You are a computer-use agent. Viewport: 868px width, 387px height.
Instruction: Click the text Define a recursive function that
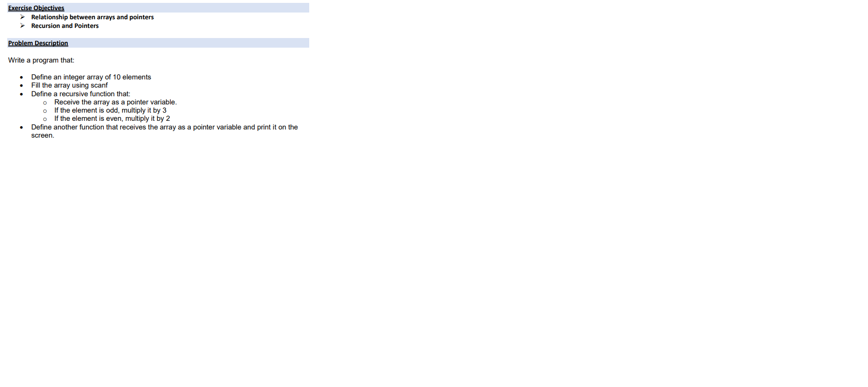point(81,94)
